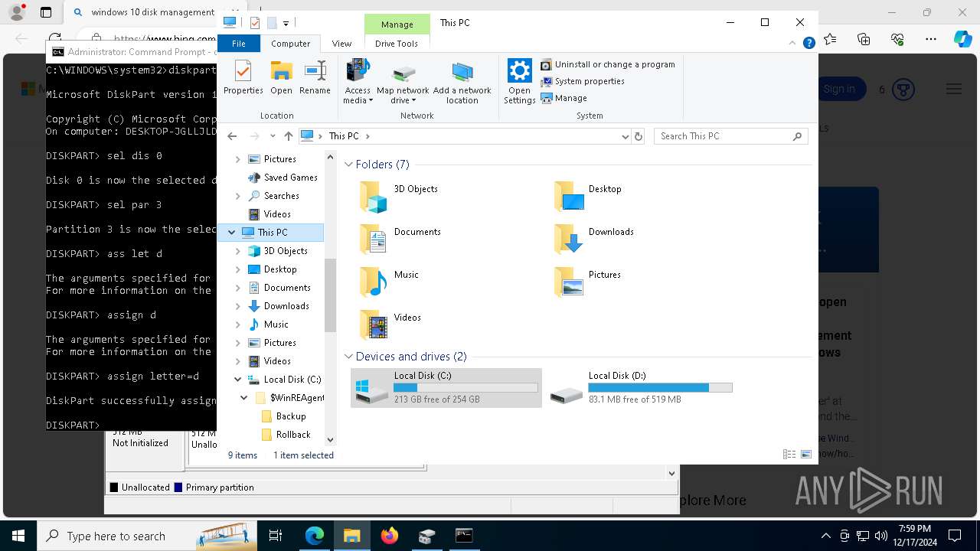Image resolution: width=980 pixels, height=551 pixels.
Task: Collapse Local Disk (C:) tree node
Action: click(237, 380)
